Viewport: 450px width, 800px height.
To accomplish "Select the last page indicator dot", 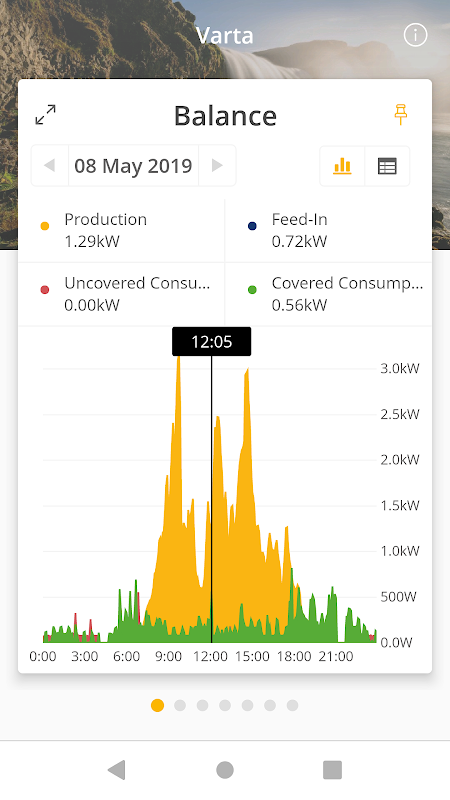I will click(x=292, y=705).
